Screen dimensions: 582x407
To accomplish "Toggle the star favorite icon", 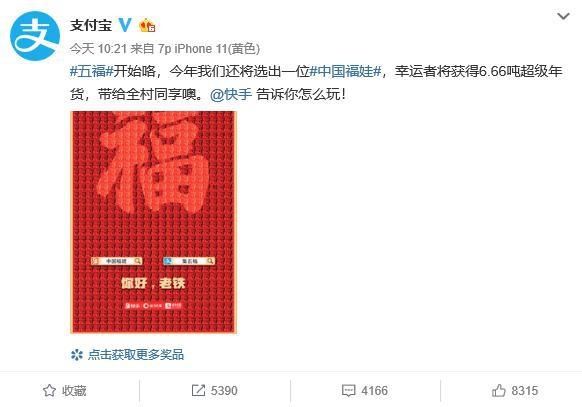I will tap(49, 390).
